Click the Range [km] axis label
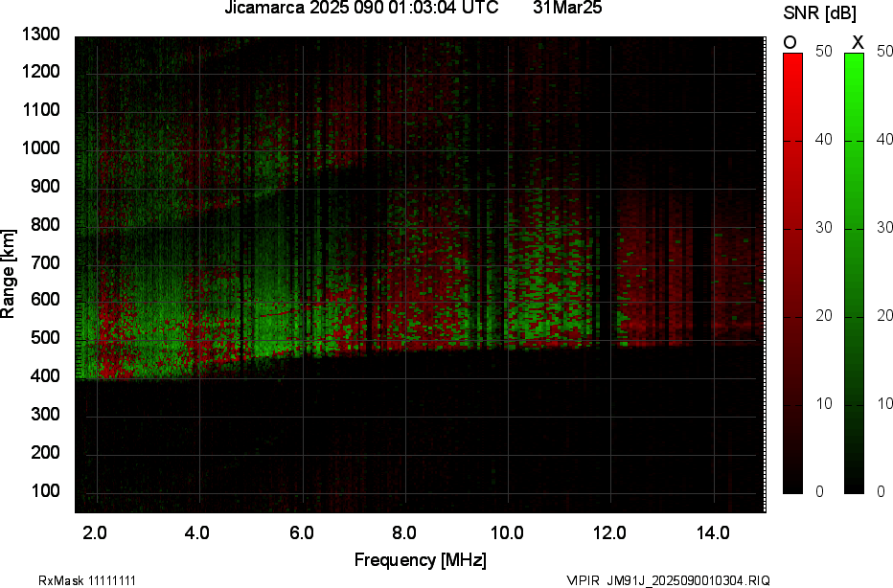Viewport: 893px width, 588px height. coord(9,275)
